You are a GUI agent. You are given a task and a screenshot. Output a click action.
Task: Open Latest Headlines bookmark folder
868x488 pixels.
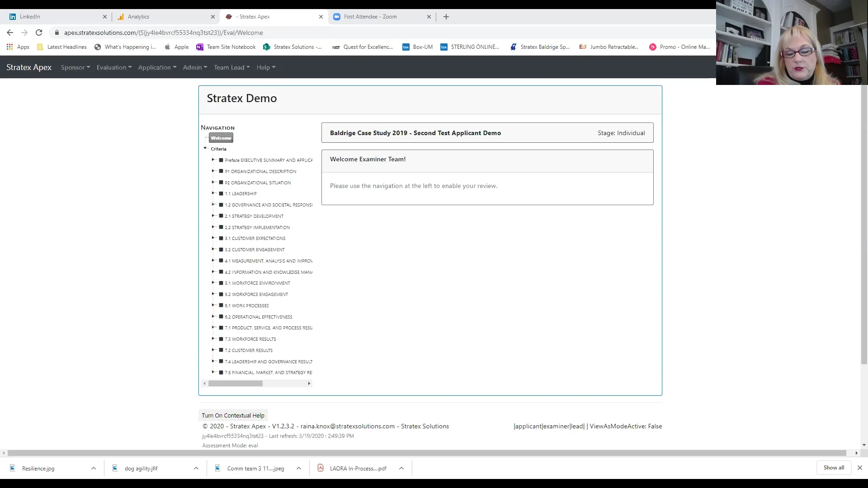(62, 47)
